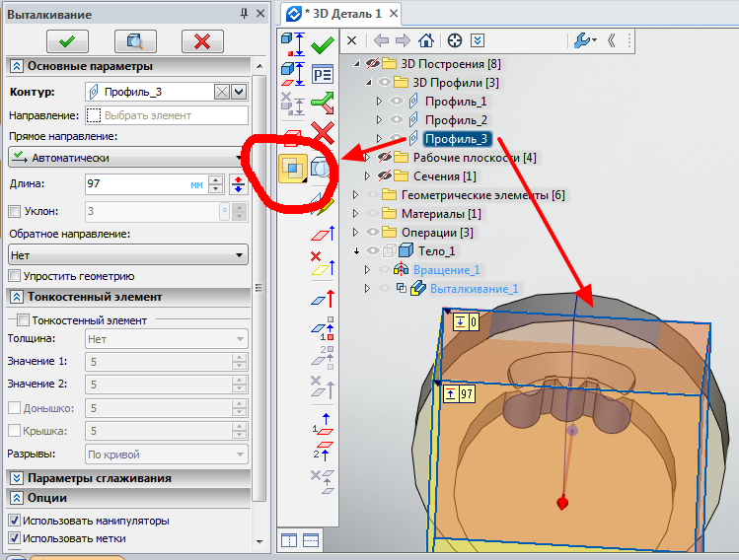Expand Геометрические элементы folder
This screenshot has width=739, height=560.
click(355, 194)
